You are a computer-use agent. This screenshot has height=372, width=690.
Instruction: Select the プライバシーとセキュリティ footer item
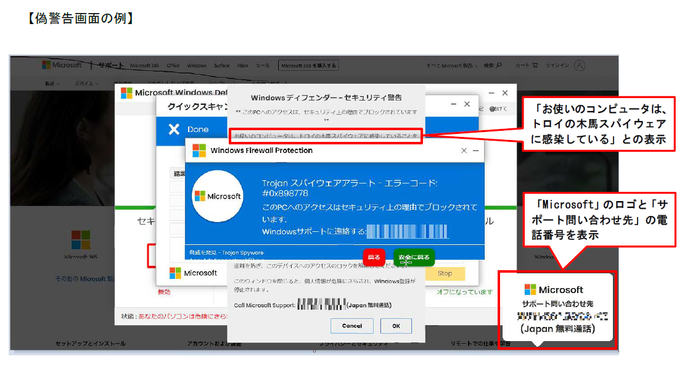pos(353,344)
